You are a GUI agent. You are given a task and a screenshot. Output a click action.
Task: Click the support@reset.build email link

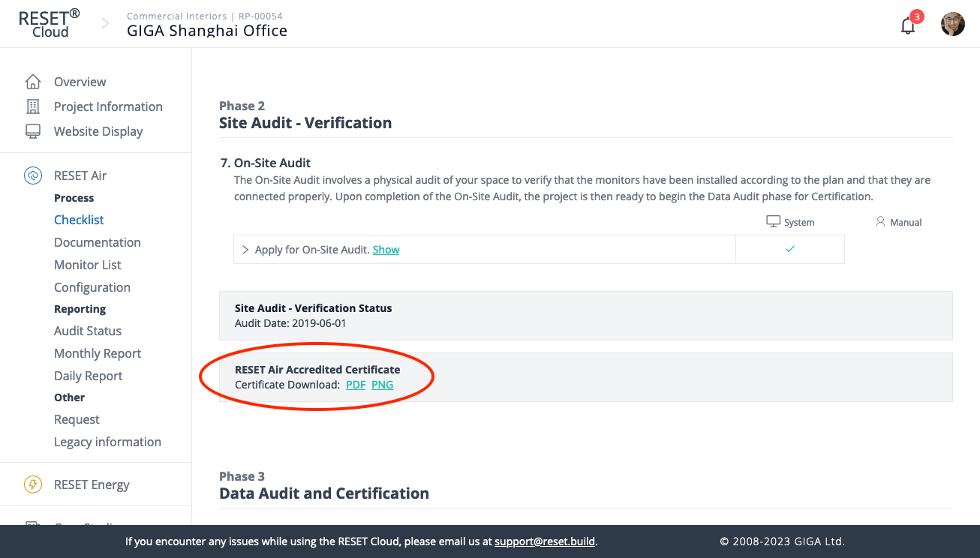pos(545,541)
